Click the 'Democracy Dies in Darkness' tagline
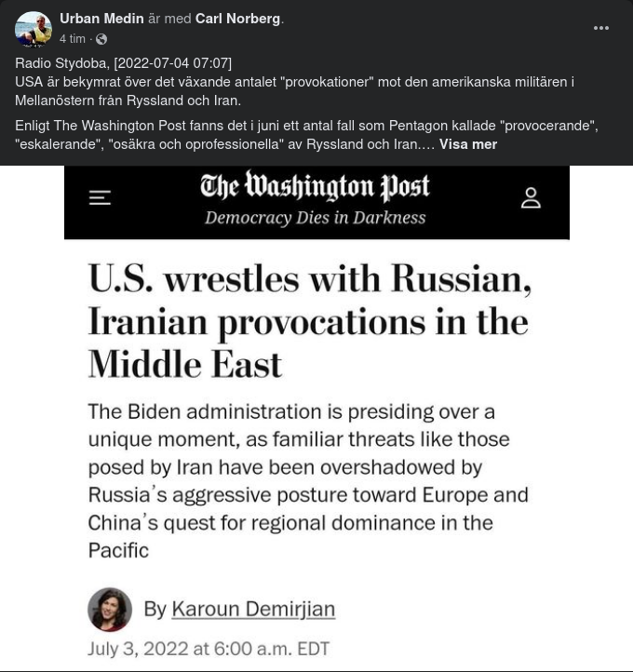 click(x=315, y=219)
